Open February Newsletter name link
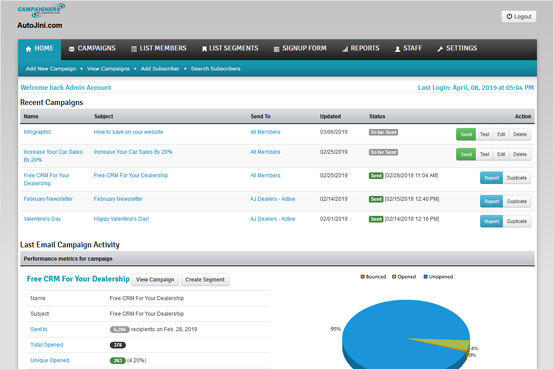The width and height of the screenshot is (554, 370). coord(48,199)
